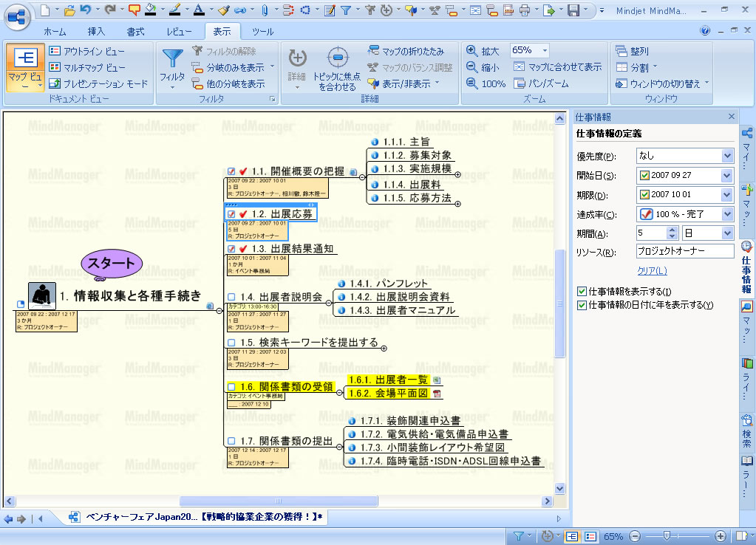
Task: Toggle the 開始日 date checkbox
Action: click(644, 176)
